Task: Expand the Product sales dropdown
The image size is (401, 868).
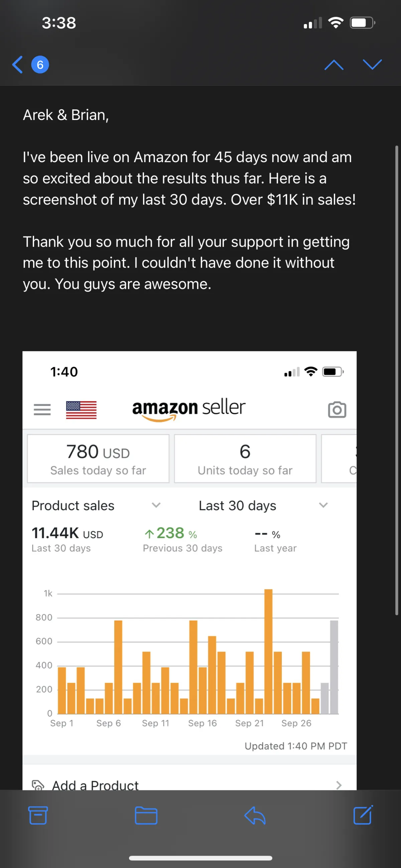Action: (x=156, y=505)
